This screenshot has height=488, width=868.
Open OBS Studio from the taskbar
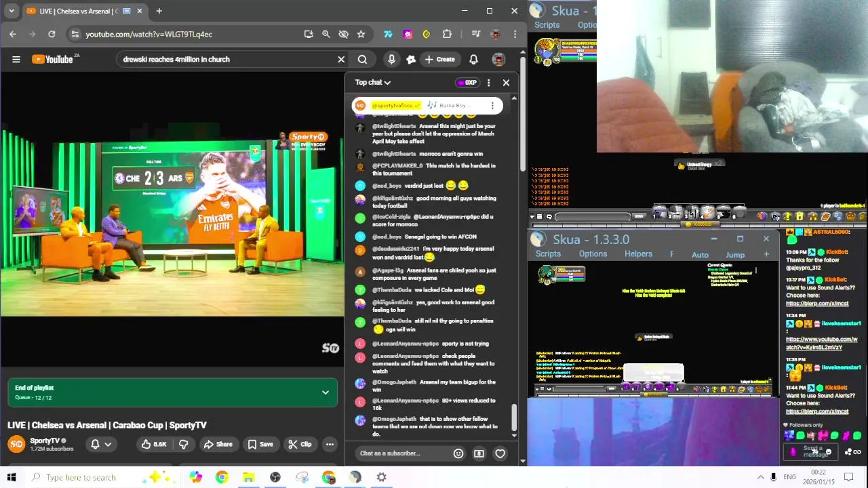(x=275, y=477)
